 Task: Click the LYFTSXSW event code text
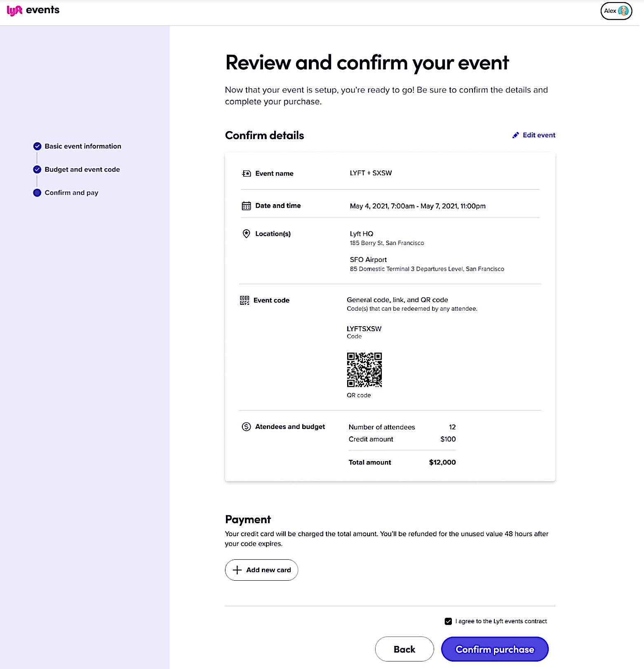(x=364, y=329)
